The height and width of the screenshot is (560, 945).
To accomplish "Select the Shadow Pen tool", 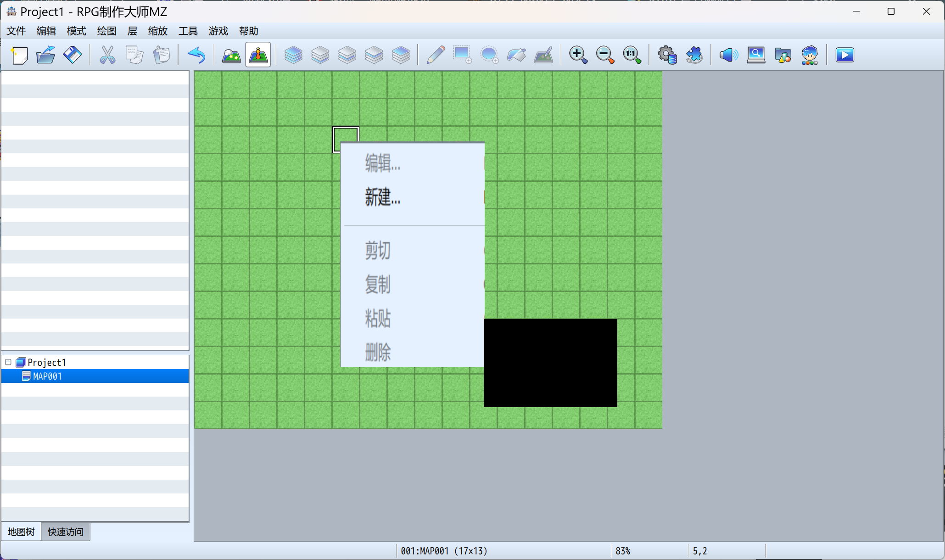I will pyautogui.click(x=543, y=55).
